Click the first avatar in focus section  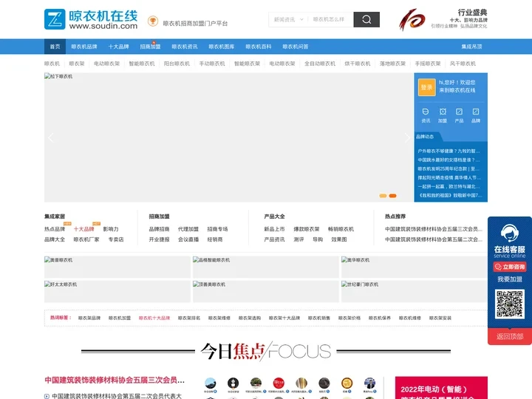coord(211,383)
